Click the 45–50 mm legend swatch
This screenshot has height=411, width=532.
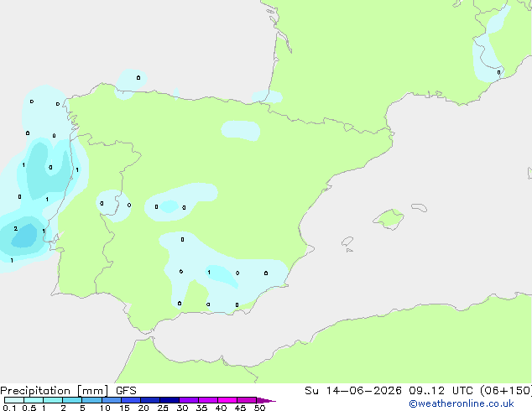(247, 400)
